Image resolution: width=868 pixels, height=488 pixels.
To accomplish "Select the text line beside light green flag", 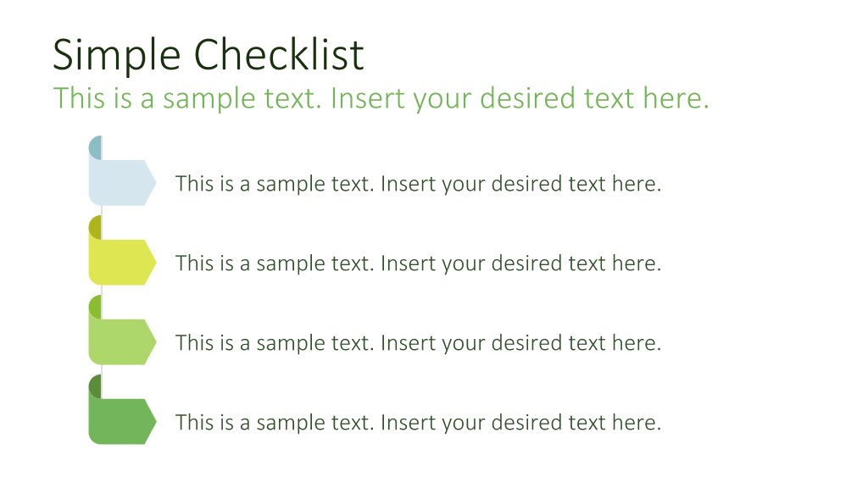I will click(419, 344).
